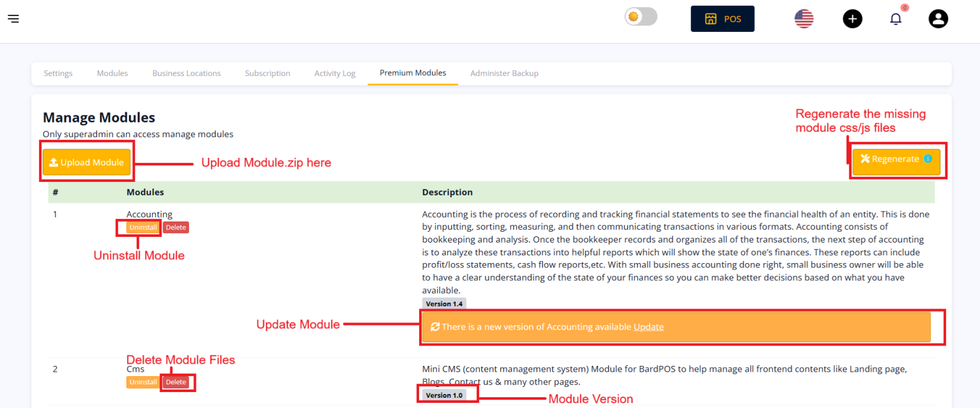Click the refresh icon in the Accounting update banner

[436, 326]
